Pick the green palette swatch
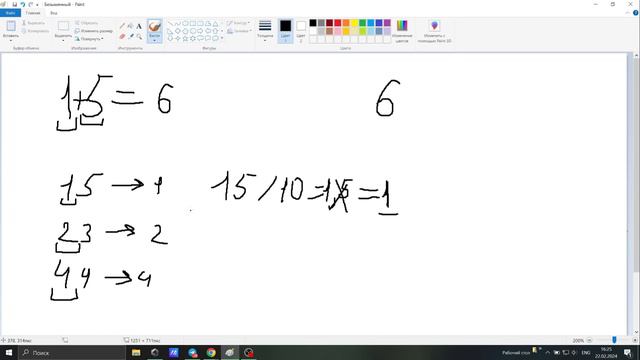Image resolution: width=640 pixels, height=360 pixels. pos(362,23)
